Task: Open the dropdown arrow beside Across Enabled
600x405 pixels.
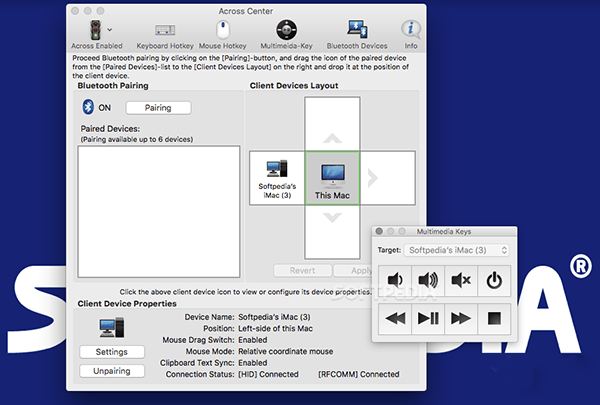Action: tap(109, 29)
